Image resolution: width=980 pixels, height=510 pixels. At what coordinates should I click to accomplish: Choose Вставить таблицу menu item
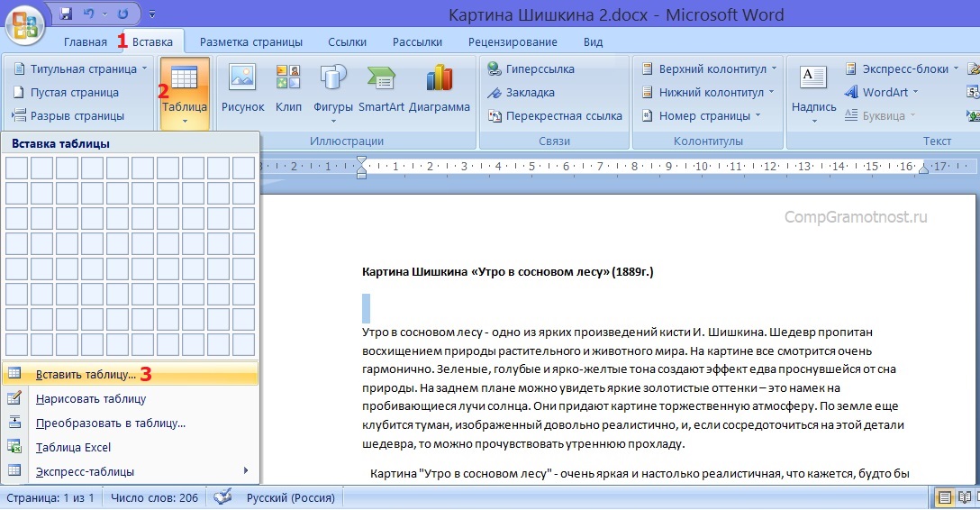[86, 374]
